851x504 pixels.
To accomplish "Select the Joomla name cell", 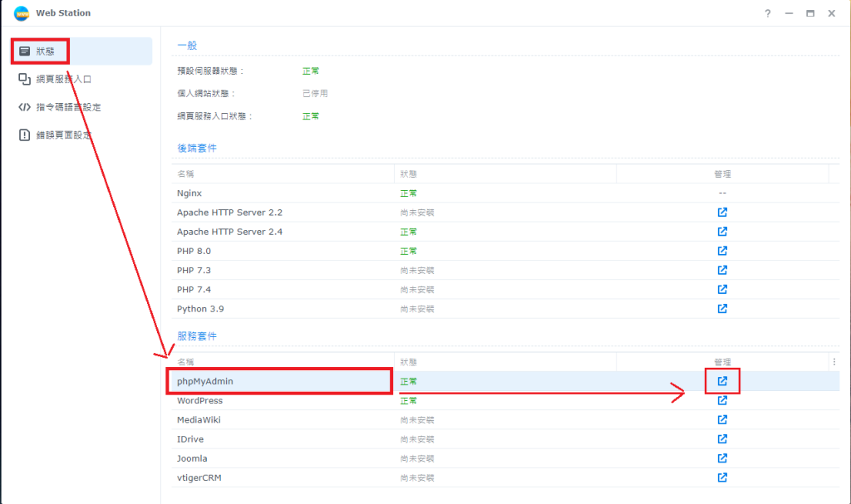I will pos(192,458).
